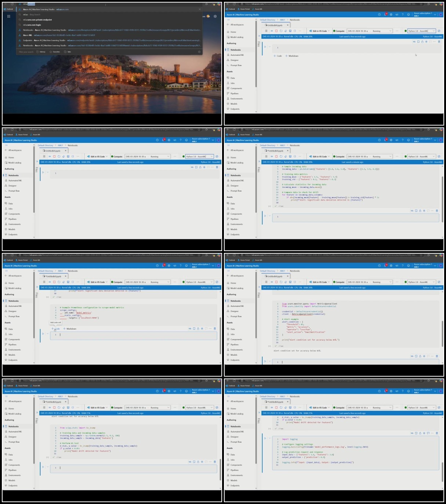The height and width of the screenshot is (504, 446).
Task: Pick the "ml.azure.com private endpoint" suggestion
Action: coord(37,20)
